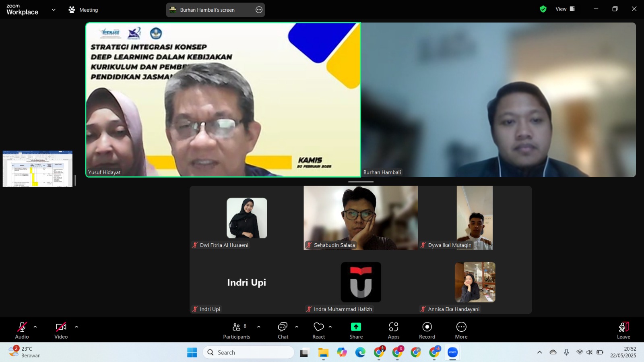
Task: Expand the audio settings arrow
Action: 35,327
